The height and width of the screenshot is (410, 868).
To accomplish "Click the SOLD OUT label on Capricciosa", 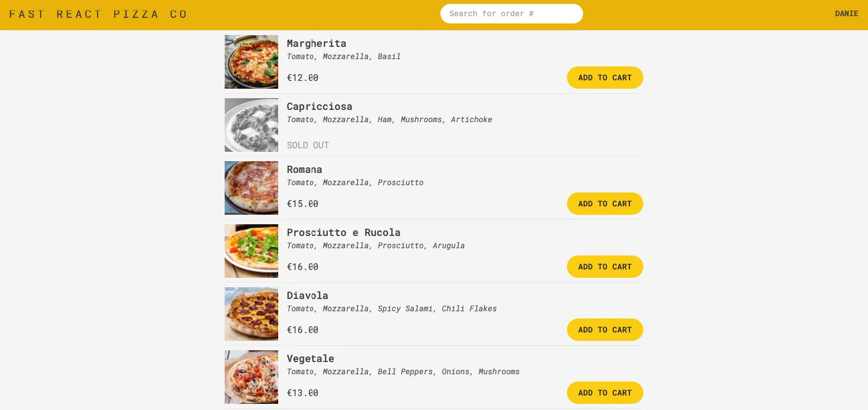I will (x=308, y=145).
